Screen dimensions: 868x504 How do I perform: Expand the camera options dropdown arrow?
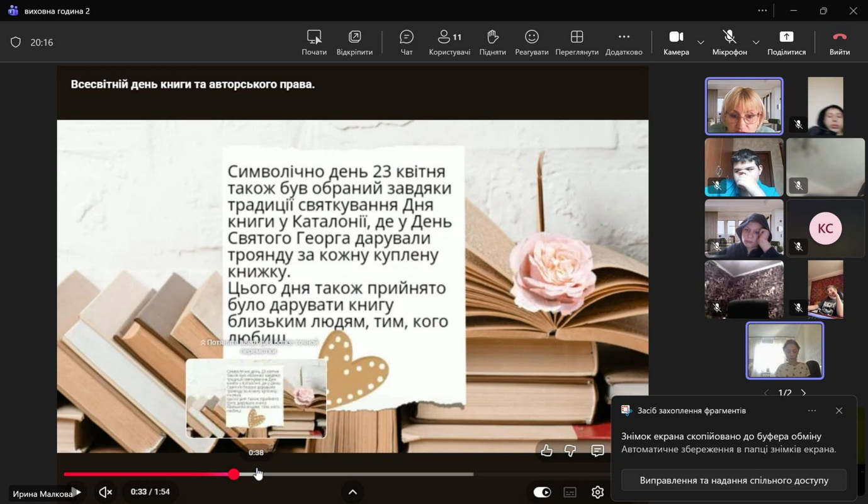(701, 43)
